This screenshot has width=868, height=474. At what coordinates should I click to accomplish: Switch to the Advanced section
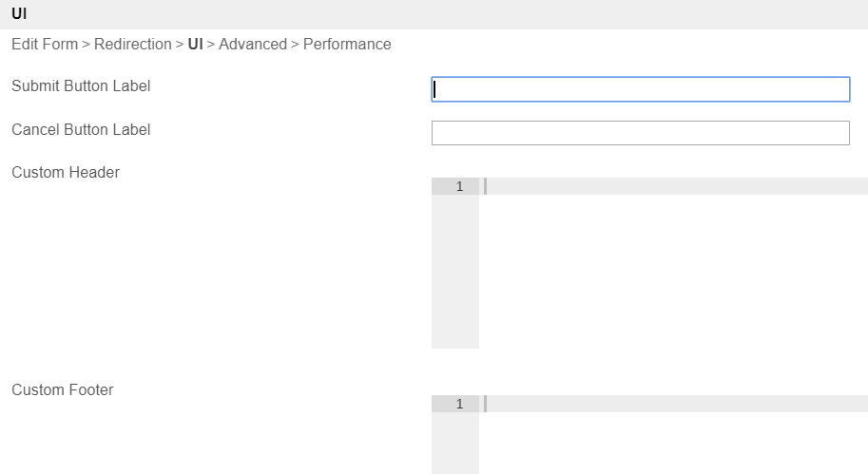coord(252,45)
